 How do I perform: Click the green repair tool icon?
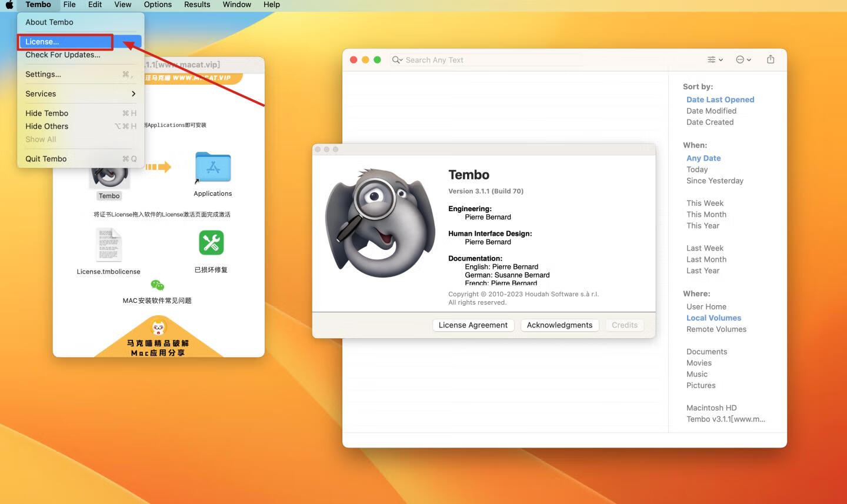[211, 242]
